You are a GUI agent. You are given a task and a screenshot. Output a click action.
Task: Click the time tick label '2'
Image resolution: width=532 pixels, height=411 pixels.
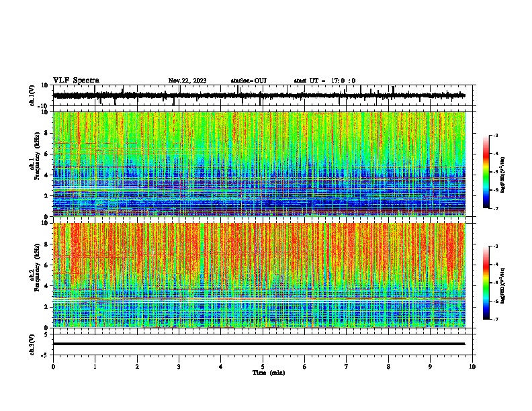click(137, 367)
